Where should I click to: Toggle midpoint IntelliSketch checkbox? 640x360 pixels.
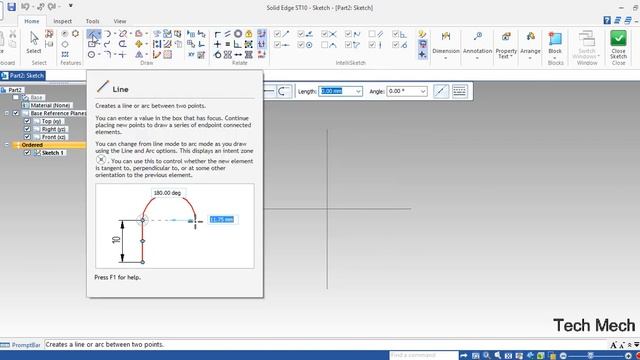tap(278, 44)
